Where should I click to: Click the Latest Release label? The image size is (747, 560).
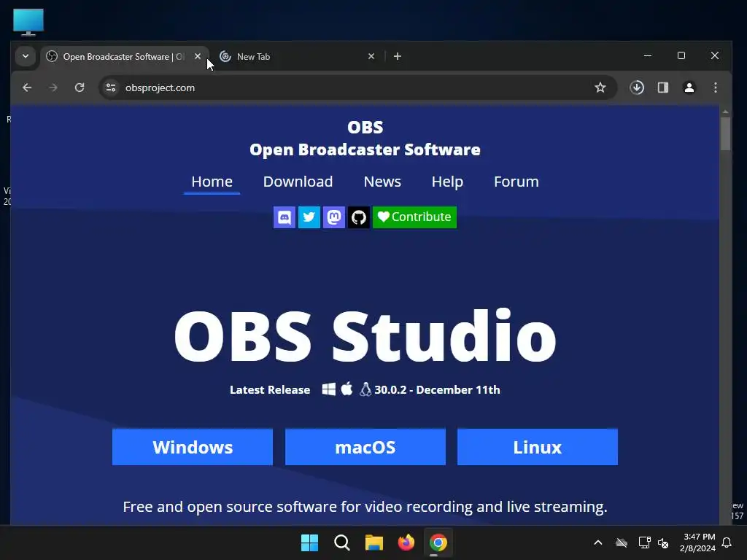[270, 389]
